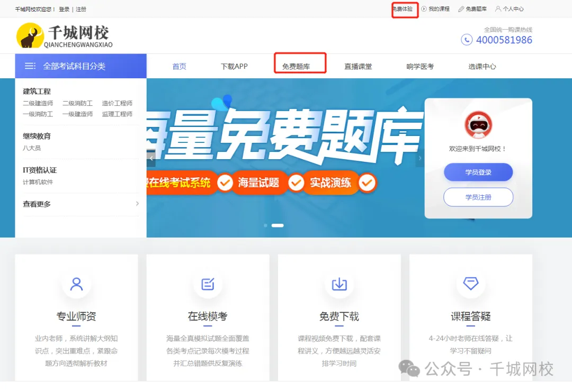The width and height of the screenshot is (572, 392).
Task: Click the 专业师资 person icon
Action: (x=76, y=284)
